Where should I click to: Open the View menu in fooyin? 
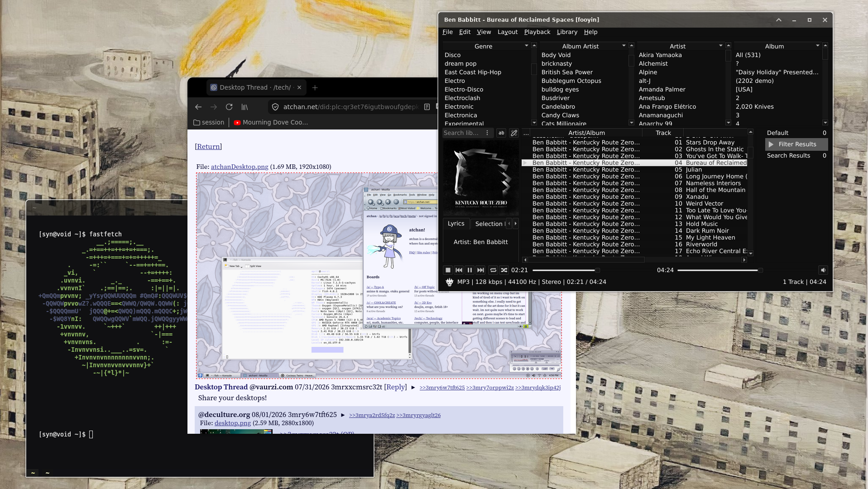pyautogui.click(x=484, y=32)
